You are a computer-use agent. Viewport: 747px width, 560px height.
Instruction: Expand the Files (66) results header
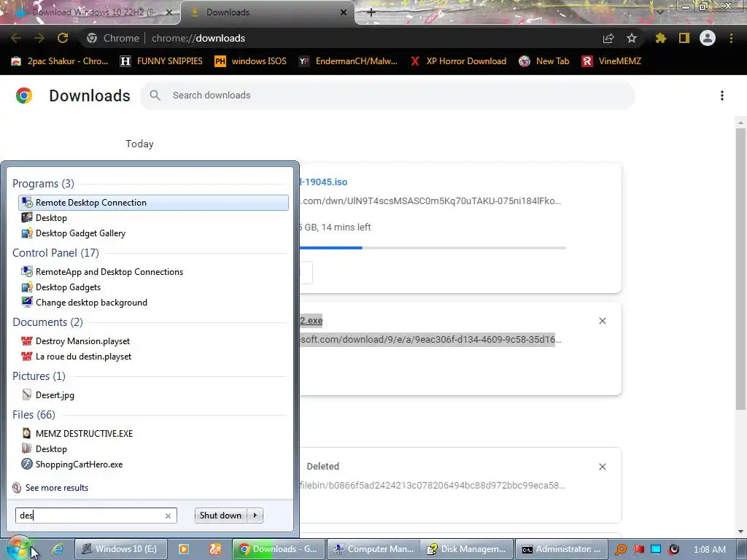tap(34, 415)
